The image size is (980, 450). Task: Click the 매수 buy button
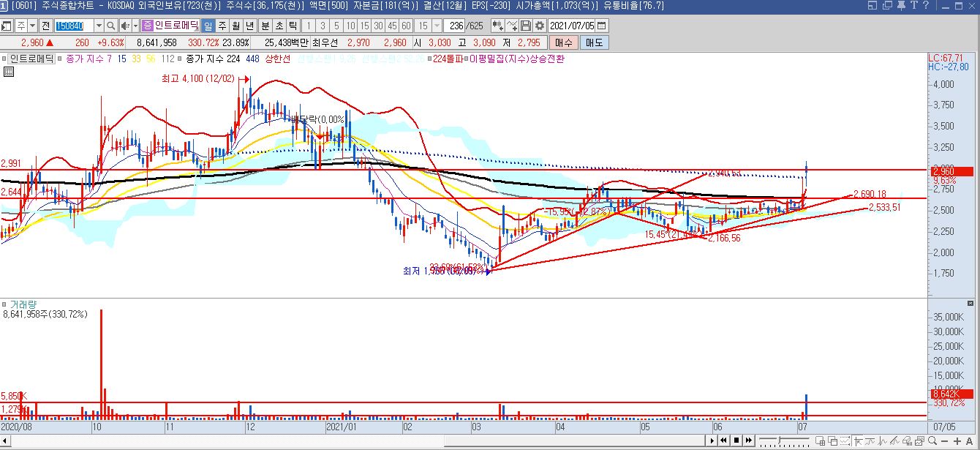tap(564, 42)
